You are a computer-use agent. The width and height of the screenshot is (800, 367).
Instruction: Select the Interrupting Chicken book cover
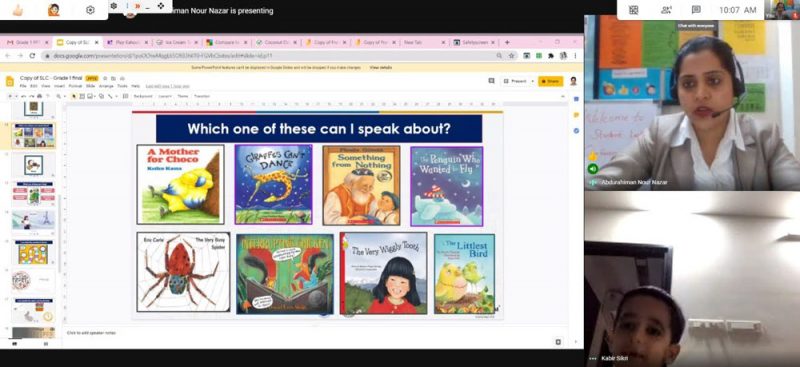285,274
